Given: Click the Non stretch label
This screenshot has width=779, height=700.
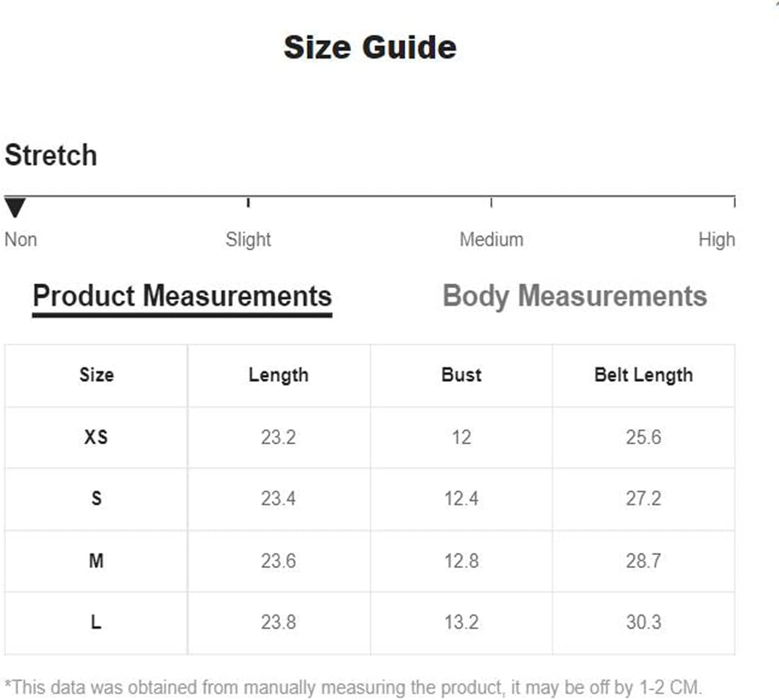Looking at the screenshot, I should [21, 240].
